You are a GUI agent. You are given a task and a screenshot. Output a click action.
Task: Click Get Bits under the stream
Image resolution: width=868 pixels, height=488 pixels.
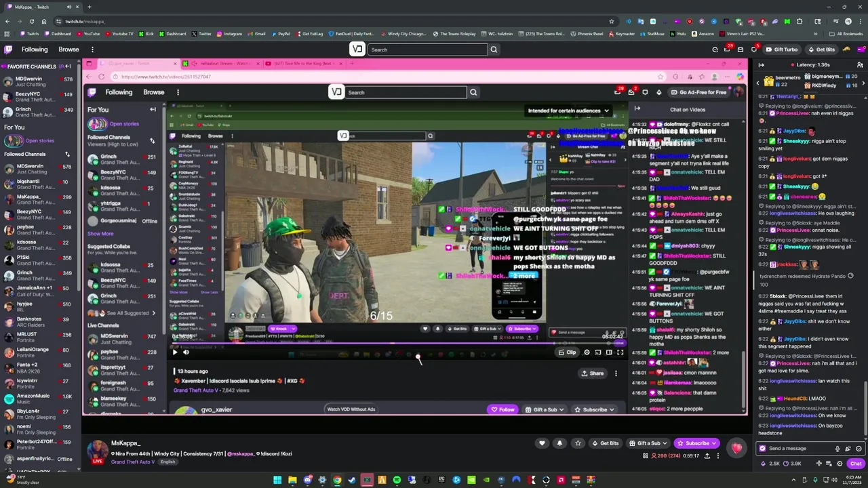[x=605, y=443]
